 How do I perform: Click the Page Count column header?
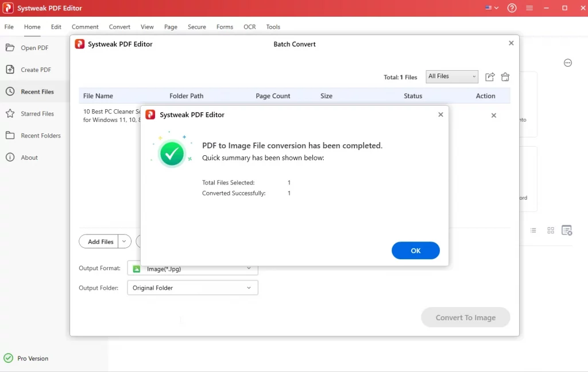tap(273, 95)
